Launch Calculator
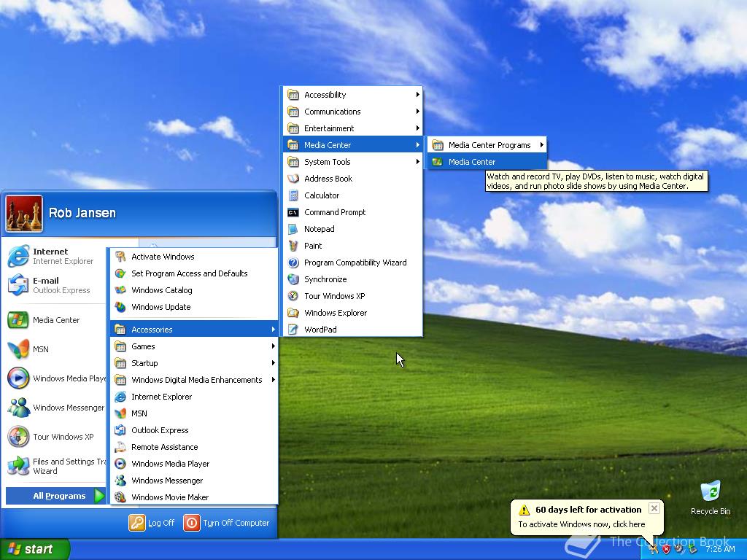This screenshot has height=560, width=747. pos(352,195)
